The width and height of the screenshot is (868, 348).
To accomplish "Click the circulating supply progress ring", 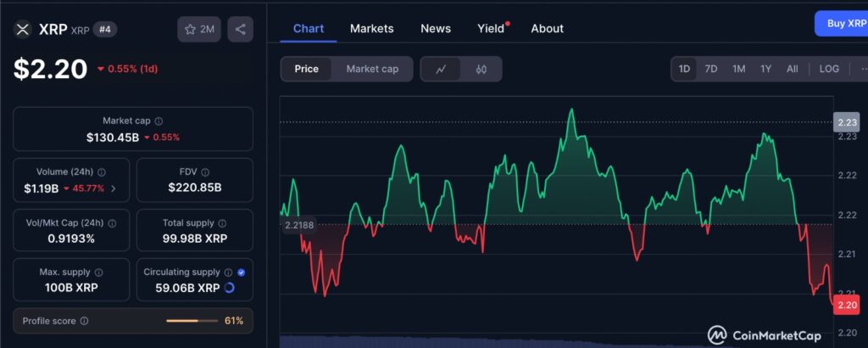I will (x=229, y=288).
